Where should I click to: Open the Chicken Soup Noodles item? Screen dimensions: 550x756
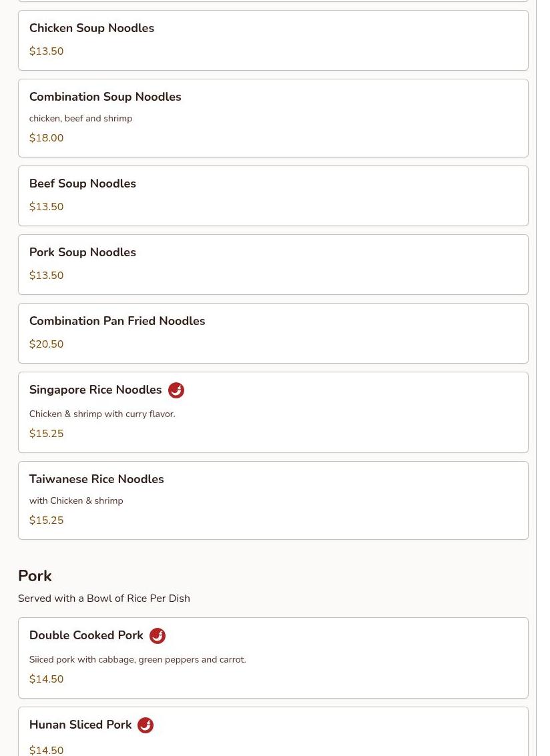pos(91,28)
